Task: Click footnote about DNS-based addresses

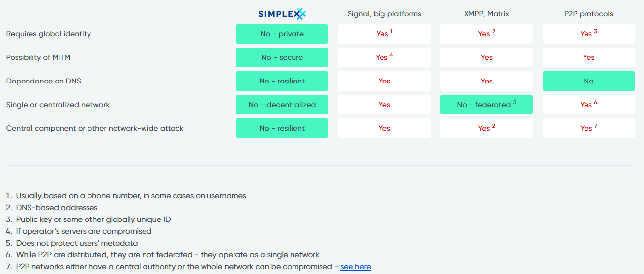Action: coord(52,208)
